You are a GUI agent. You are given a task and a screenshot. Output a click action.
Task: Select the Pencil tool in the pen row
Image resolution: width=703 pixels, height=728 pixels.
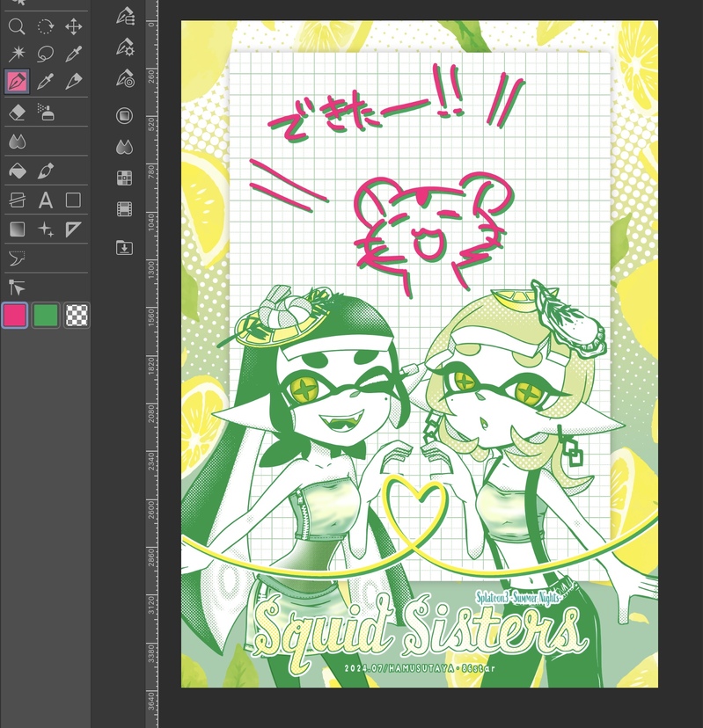[73, 81]
